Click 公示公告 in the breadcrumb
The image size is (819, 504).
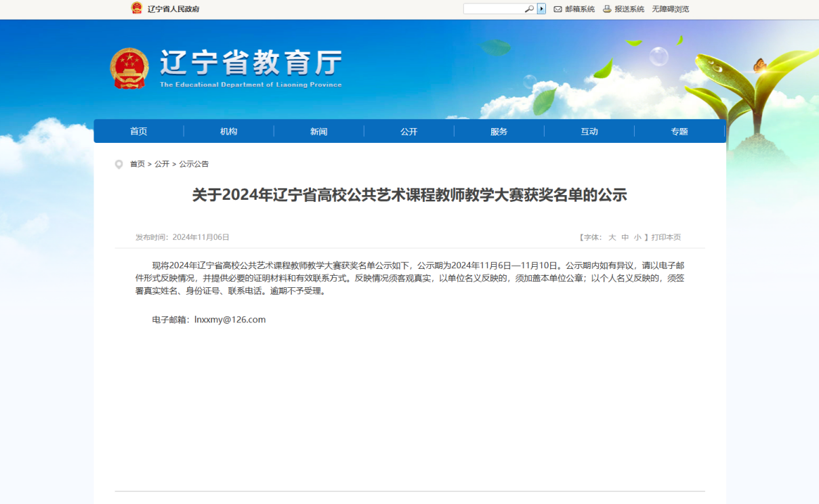click(194, 164)
